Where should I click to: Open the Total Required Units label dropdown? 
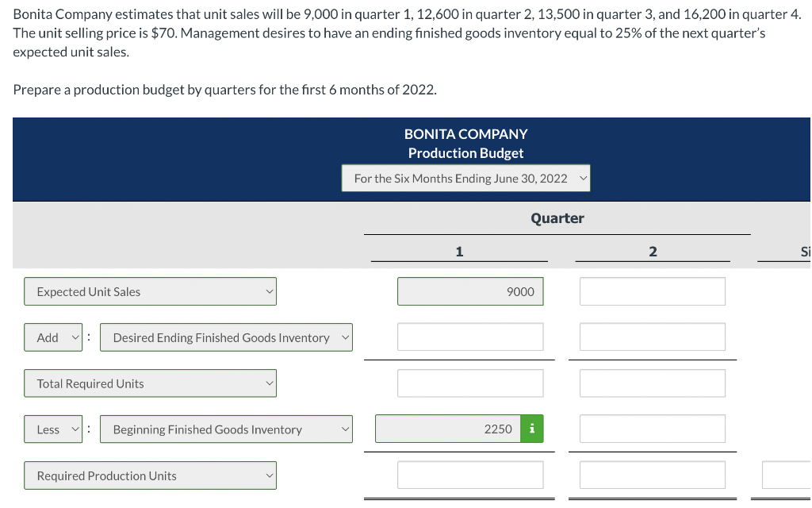pyautogui.click(x=150, y=383)
